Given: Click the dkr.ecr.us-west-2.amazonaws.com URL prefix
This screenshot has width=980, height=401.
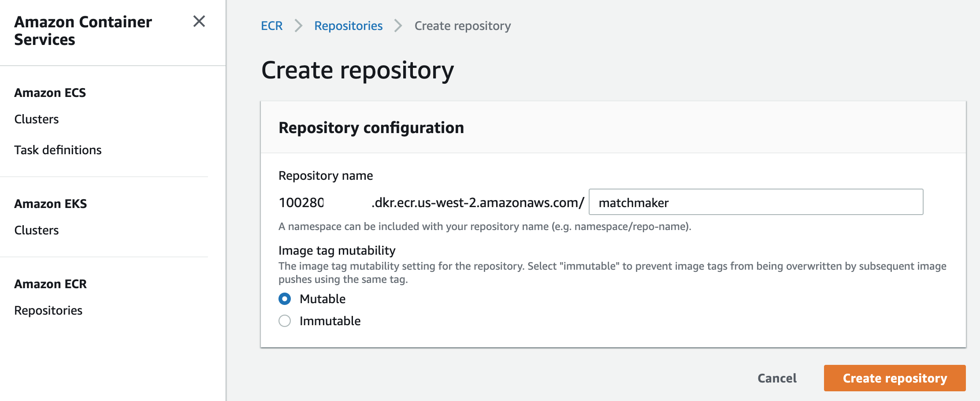Looking at the screenshot, I should (x=478, y=202).
